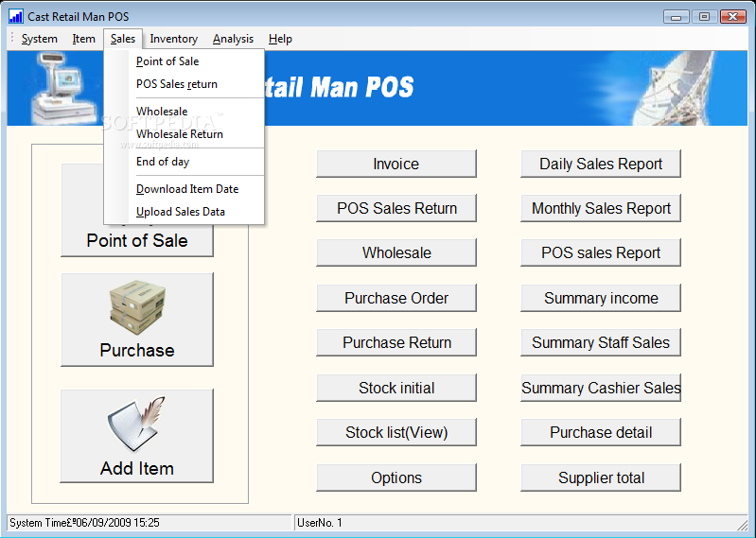Viewport: 756px width, 538px height.
Task: Click the Invoice button
Action: coord(396,164)
